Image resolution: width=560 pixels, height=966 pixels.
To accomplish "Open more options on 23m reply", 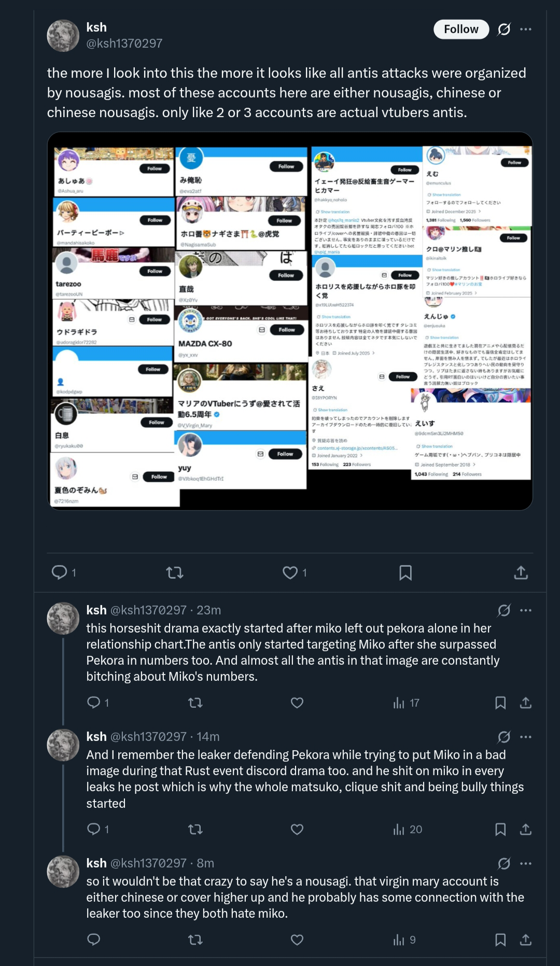I will [x=526, y=610].
